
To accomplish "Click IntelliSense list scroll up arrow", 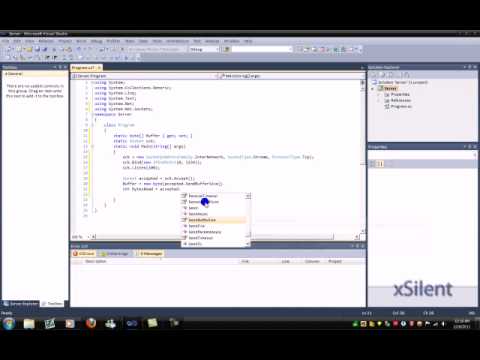I will [248, 196].
